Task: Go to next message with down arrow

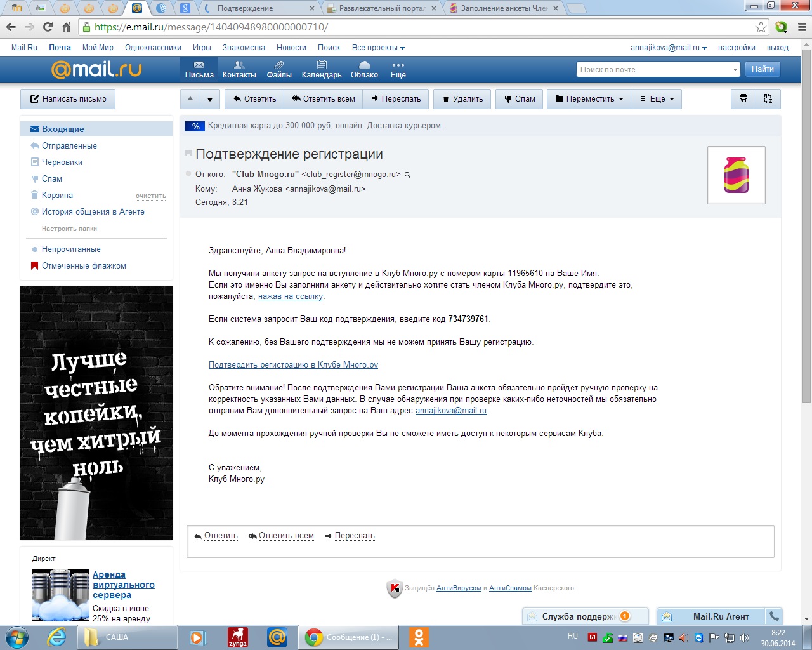Action: [x=210, y=99]
